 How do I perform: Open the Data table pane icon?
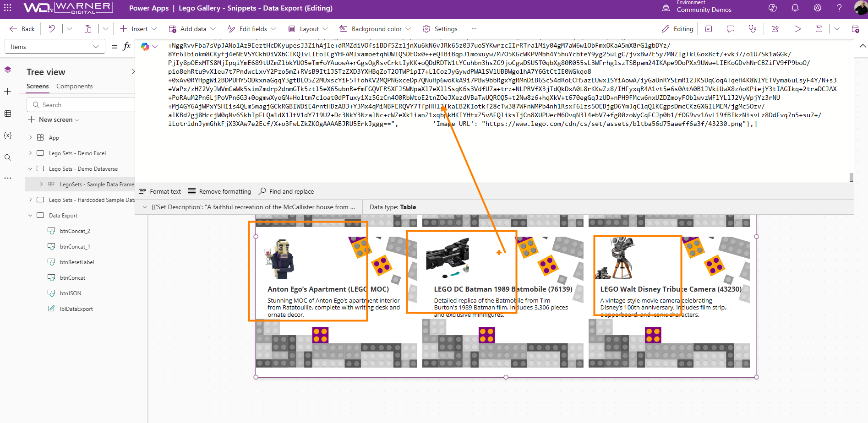[x=8, y=114]
